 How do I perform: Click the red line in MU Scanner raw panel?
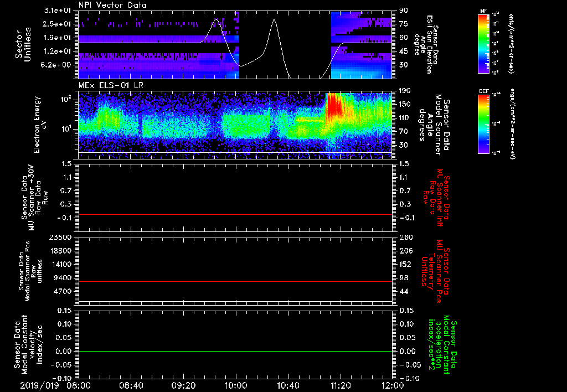click(235, 214)
